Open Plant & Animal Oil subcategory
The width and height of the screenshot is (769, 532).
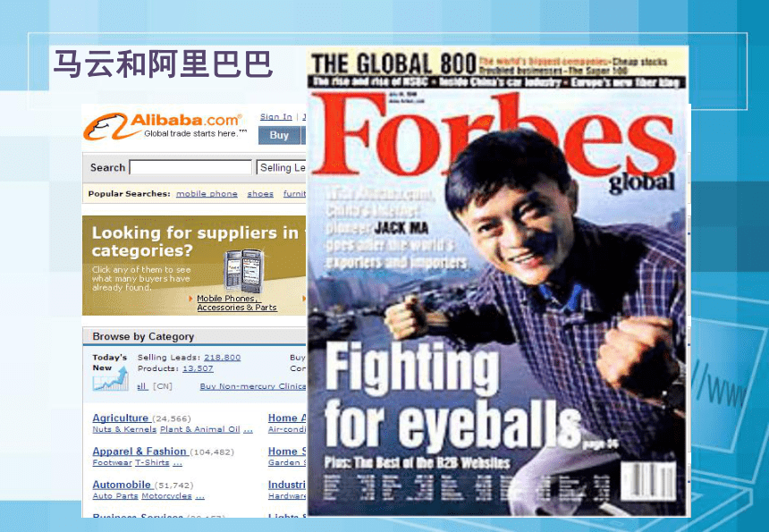tap(200, 429)
